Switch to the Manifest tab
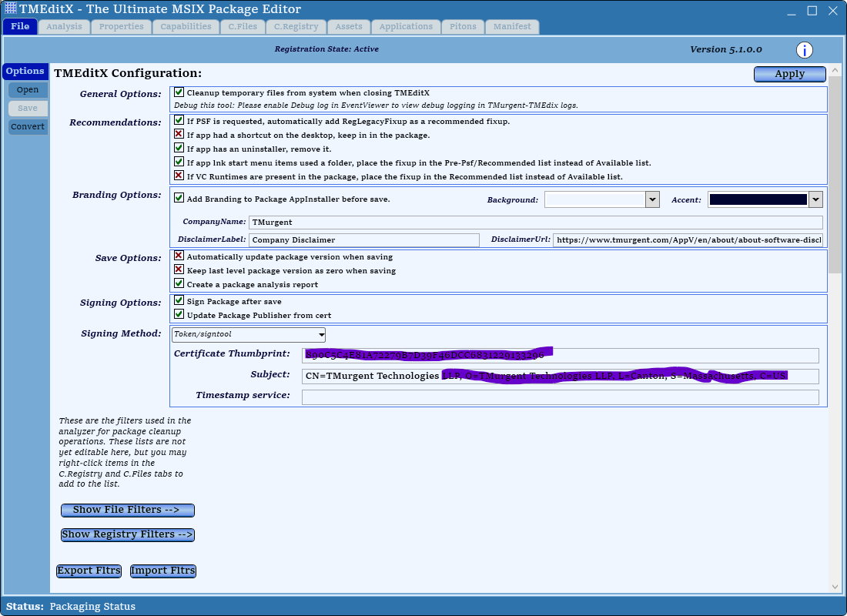This screenshot has width=847, height=616. [x=512, y=27]
